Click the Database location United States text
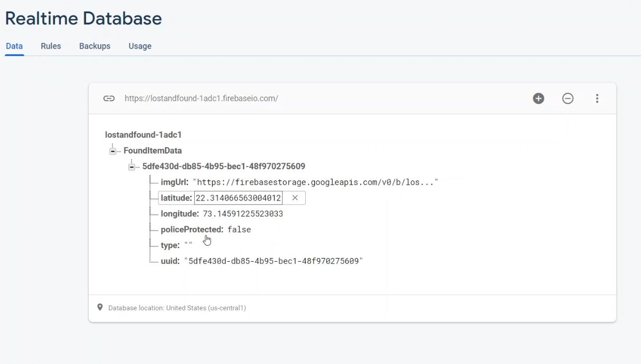Image resolution: width=641 pixels, height=364 pixels. click(x=177, y=308)
